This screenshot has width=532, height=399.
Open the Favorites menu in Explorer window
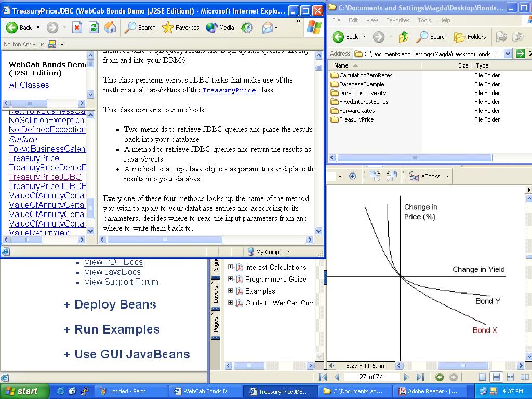click(x=397, y=20)
